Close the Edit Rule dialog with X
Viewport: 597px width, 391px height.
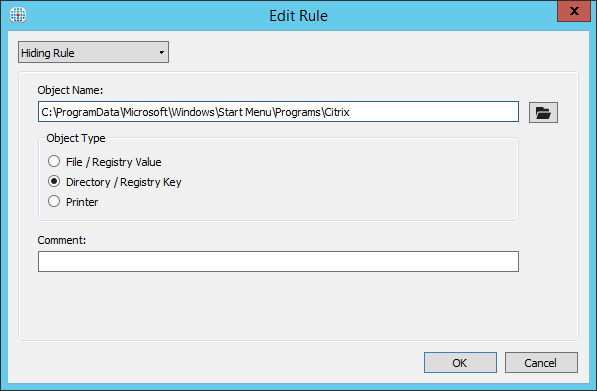click(x=574, y=11)
